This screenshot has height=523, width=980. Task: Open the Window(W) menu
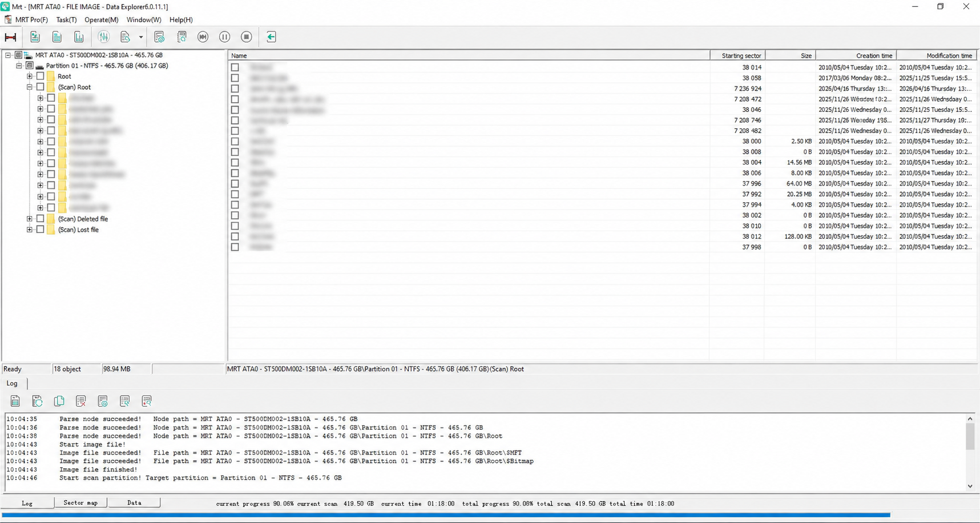click(x=144, y=20)
